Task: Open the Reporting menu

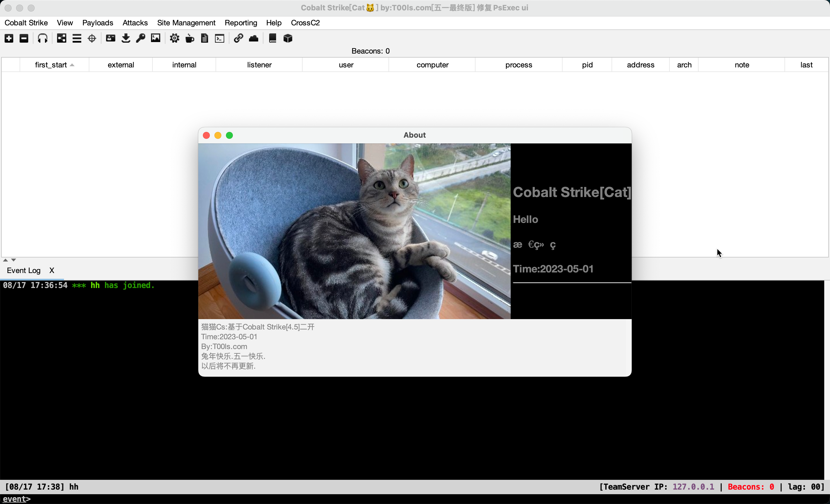Action: (241, 22)
